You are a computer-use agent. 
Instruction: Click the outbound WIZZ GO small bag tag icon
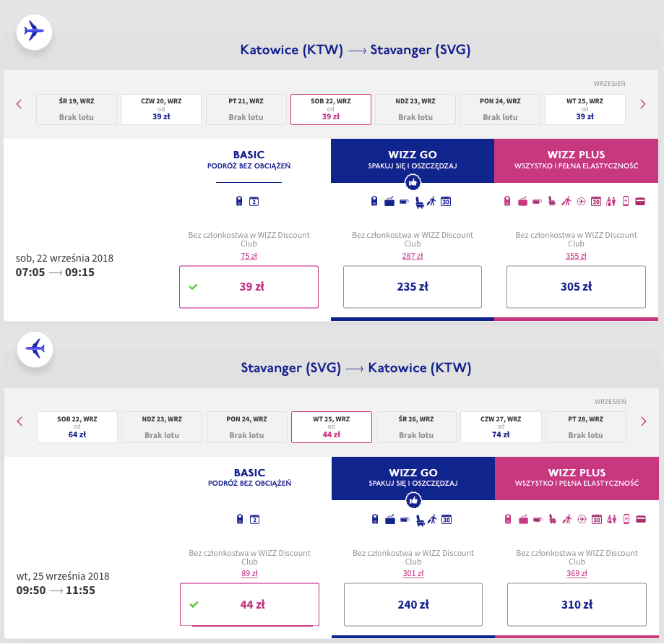pyautogui.click(x=405, y=202)
